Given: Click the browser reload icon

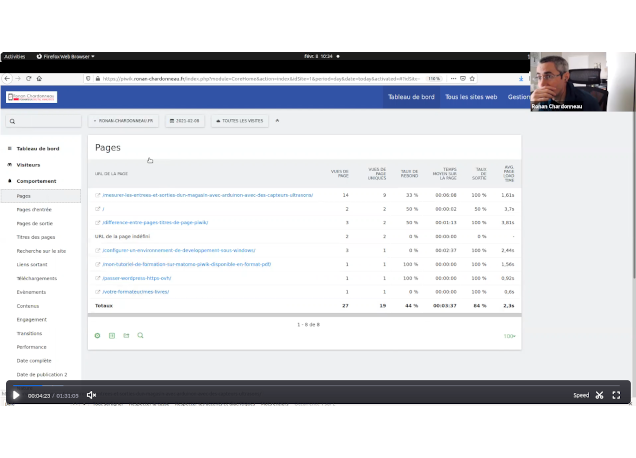Looking at the screenshot, I should (x=27, y=78).
